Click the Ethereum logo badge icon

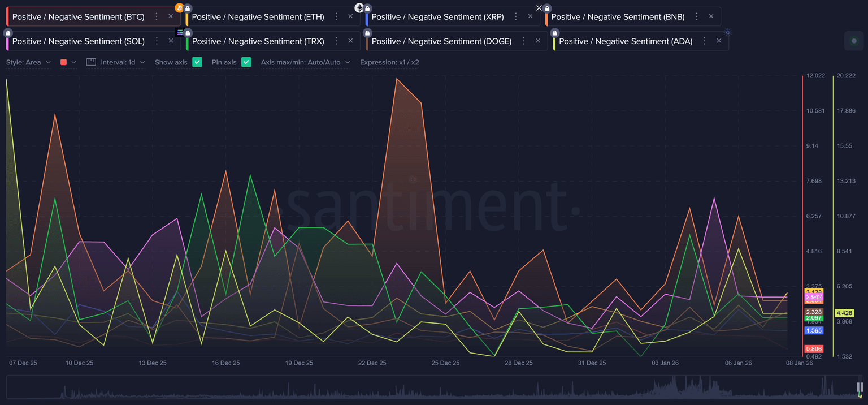359,8
